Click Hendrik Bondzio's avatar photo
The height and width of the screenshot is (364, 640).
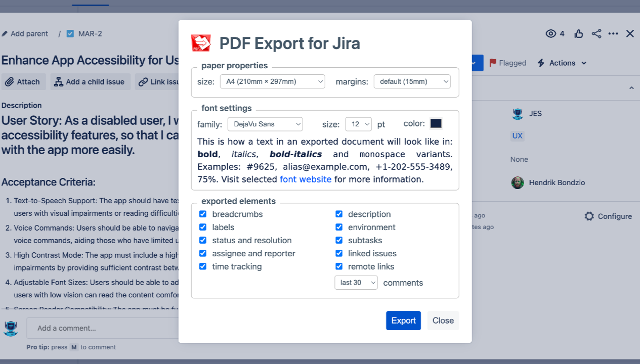[518, 183]
